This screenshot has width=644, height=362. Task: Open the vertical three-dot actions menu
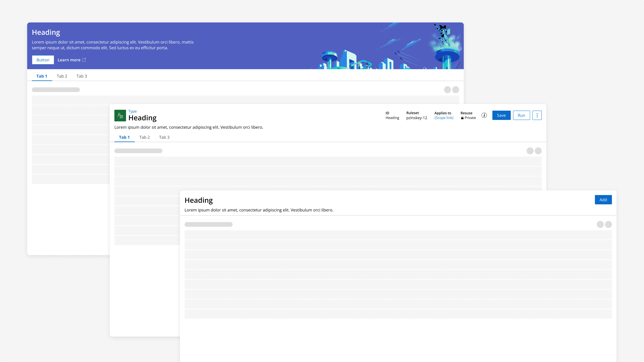(x=537, y=115)
